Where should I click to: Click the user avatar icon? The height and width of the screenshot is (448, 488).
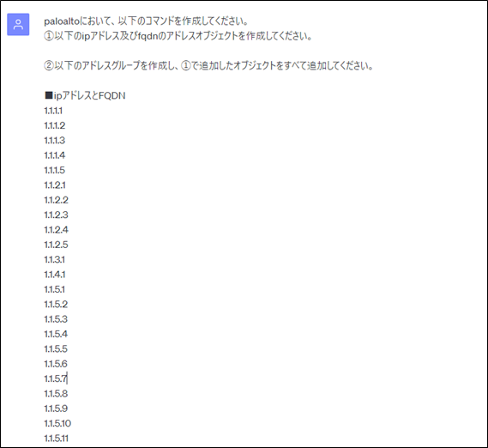click(18, 24)
